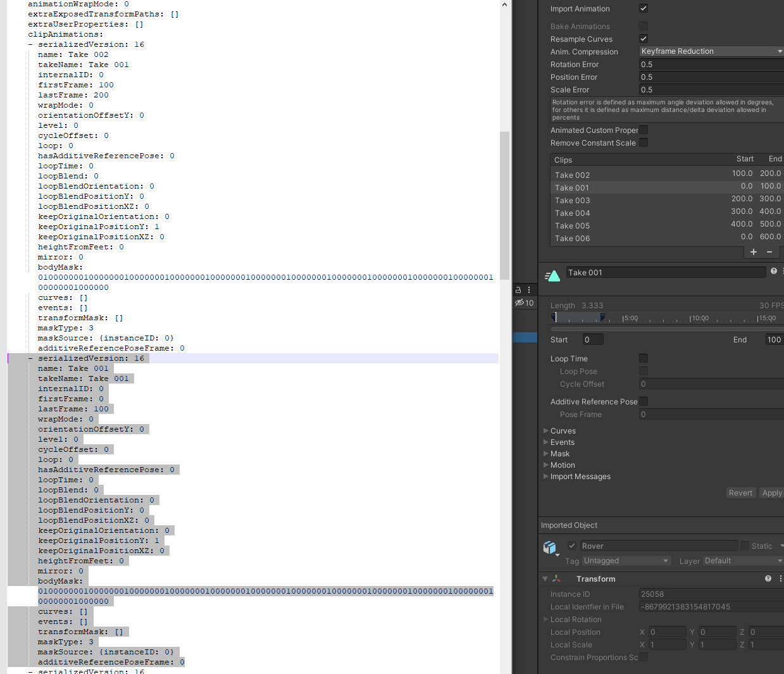Enable the Bake Animations checkbox
The width and height of the screenshot is (784, 674).
[x=643, y=26]
